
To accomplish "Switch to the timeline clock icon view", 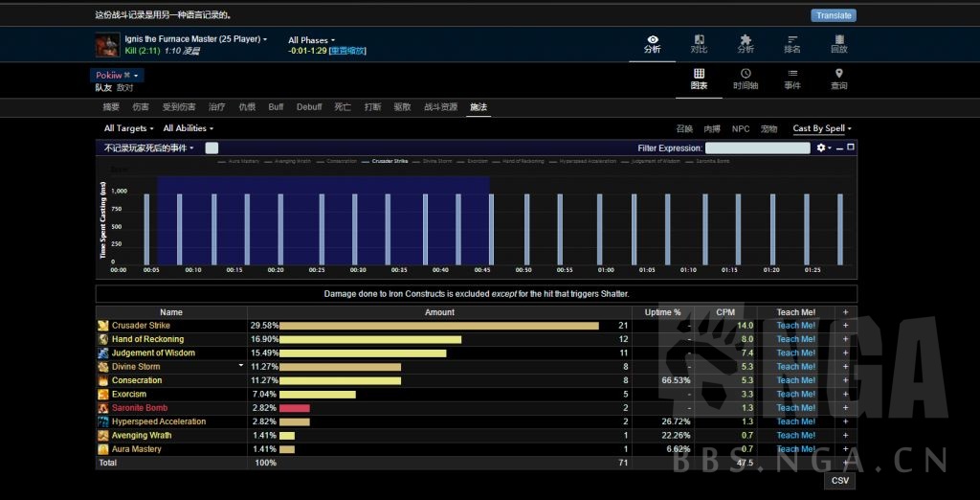I will [x=746, y=79].
